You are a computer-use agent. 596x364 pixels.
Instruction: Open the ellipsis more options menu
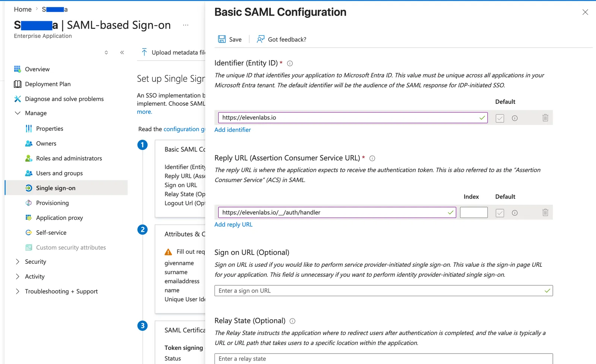(186, 25)
